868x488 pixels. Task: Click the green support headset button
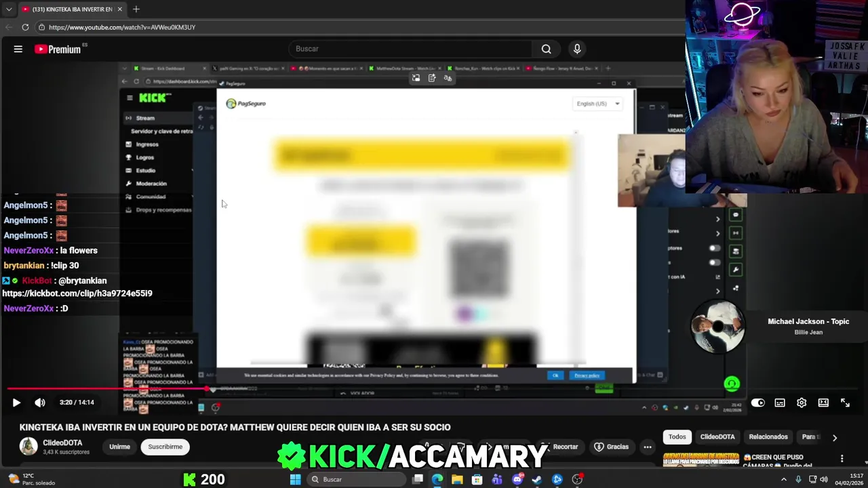[732, 384]
